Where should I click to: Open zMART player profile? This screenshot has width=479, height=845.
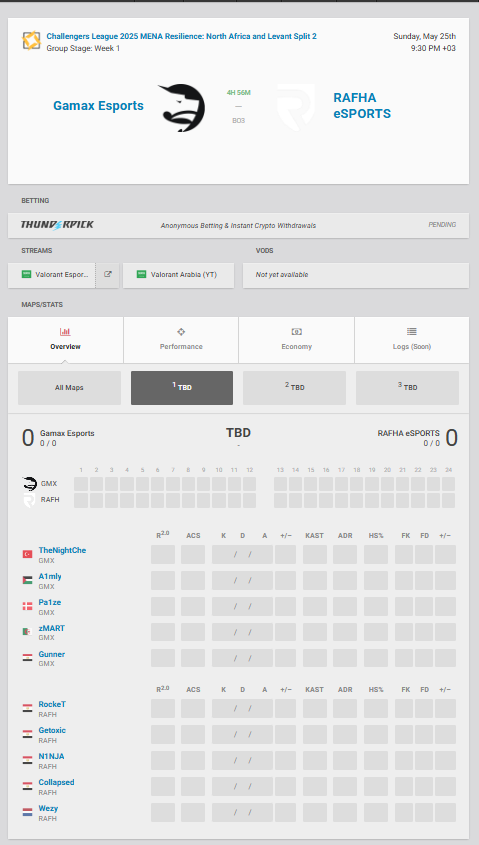51,628
